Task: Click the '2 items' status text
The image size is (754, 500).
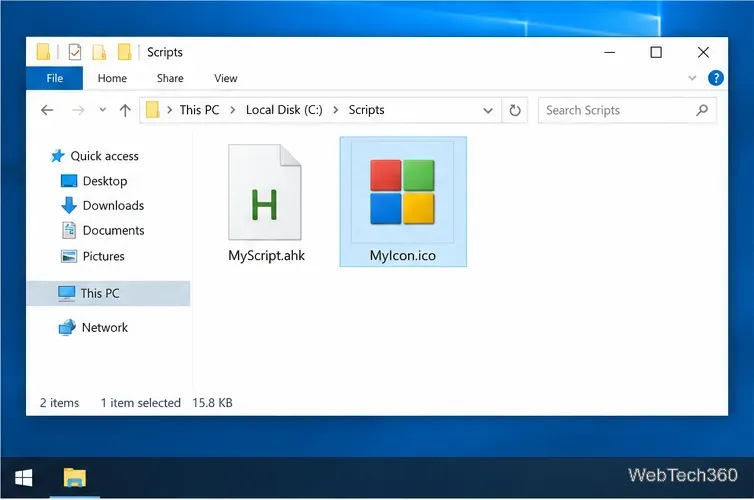Action: [59, 403]
